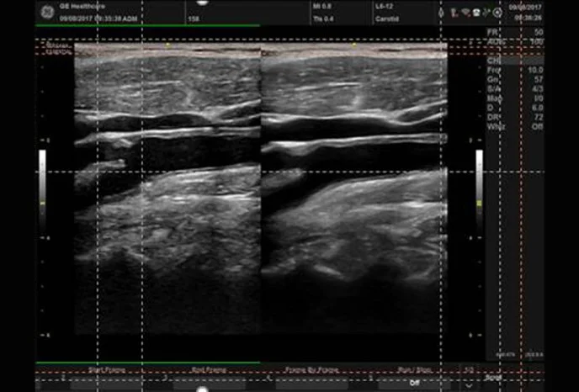Click the yellow focus marker above left image
The image size is (579, 392).
[x=168, y=45]
